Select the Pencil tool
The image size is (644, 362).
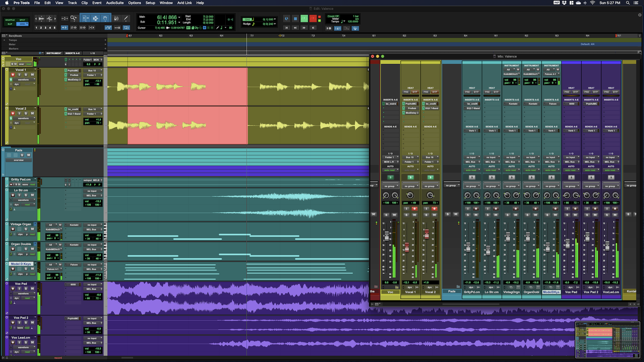[126, 18]
